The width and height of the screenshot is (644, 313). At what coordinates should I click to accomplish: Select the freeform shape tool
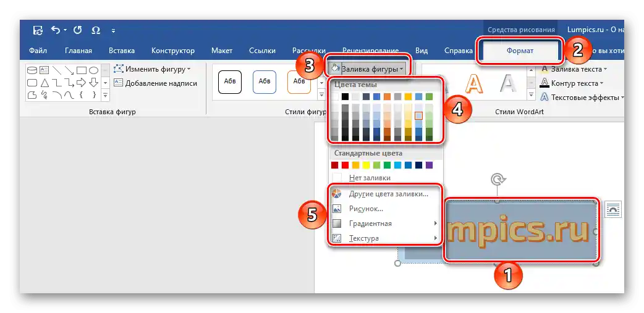tap(32, 94)
